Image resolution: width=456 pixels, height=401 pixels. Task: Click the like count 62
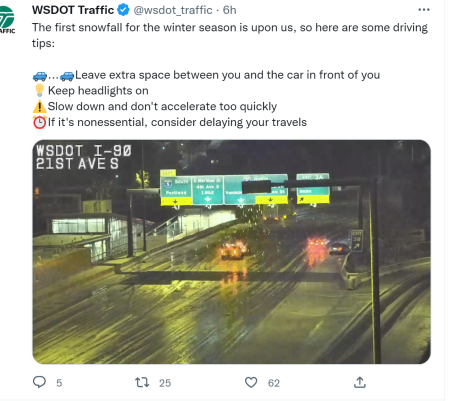(x=274, y=383)
